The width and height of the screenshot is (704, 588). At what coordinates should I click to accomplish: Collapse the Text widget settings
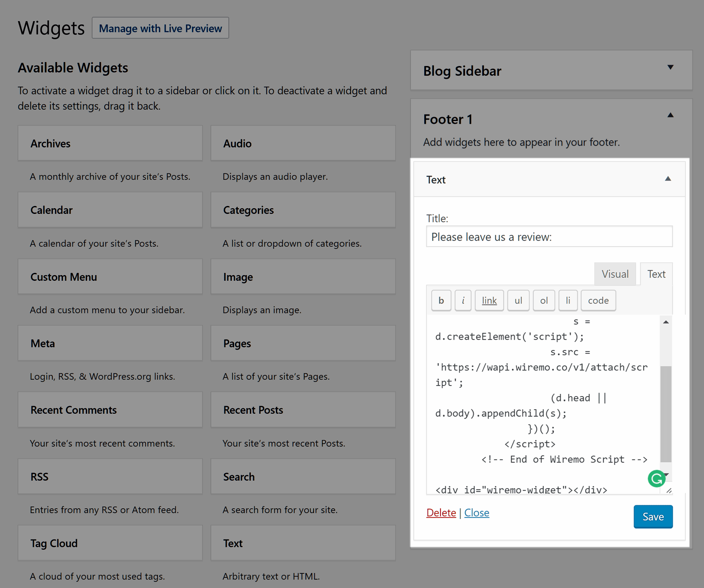pos(667,179)
